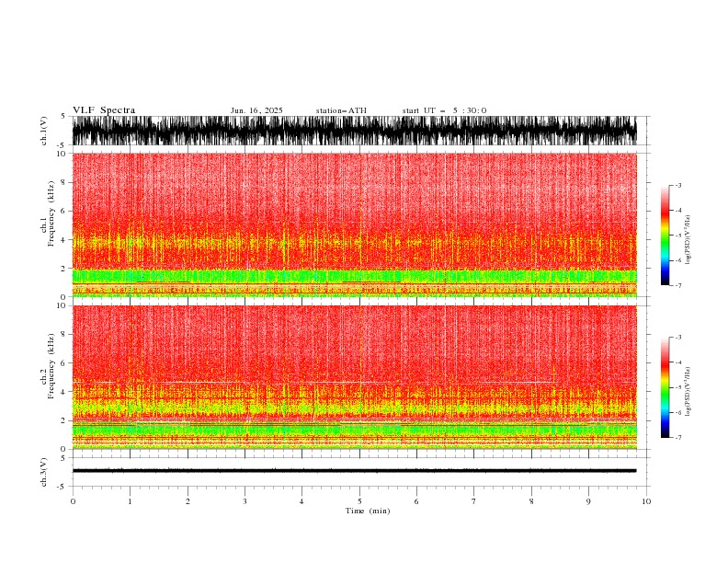This screenshot has width=728, height=563.
Task: Click the ch.2 frequency tick label '6'
Action: pos(63,362)
